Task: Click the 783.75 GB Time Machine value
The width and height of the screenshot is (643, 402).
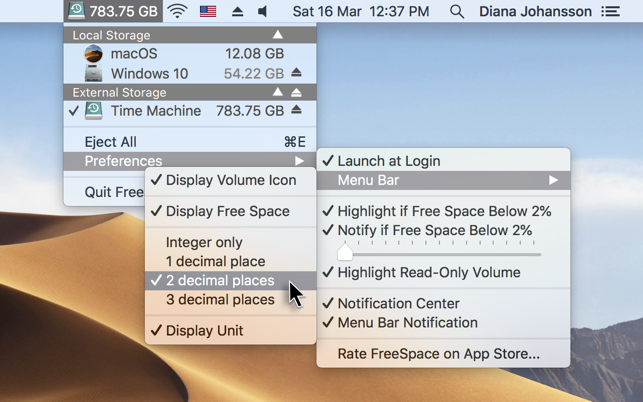Action: click(250, 111)
